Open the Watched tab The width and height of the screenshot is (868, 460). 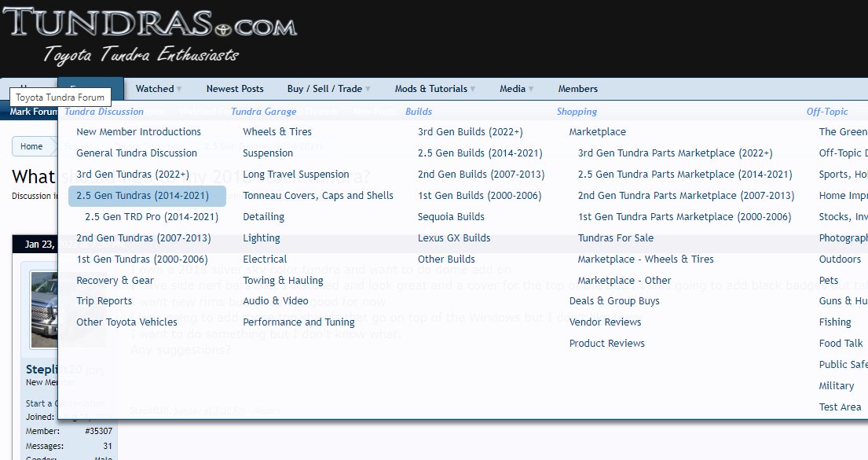click(155, 89)
